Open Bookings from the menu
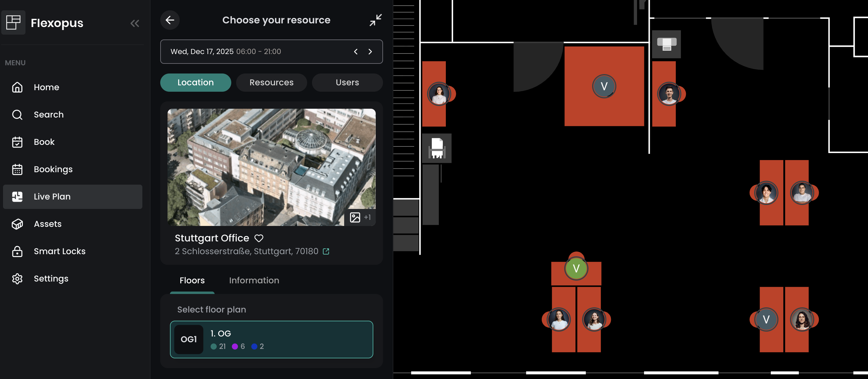 tap(53, 169)
